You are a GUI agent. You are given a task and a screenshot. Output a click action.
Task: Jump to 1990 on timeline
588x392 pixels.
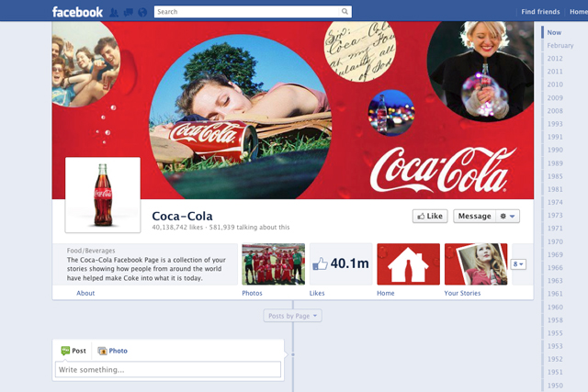(555, 150)
